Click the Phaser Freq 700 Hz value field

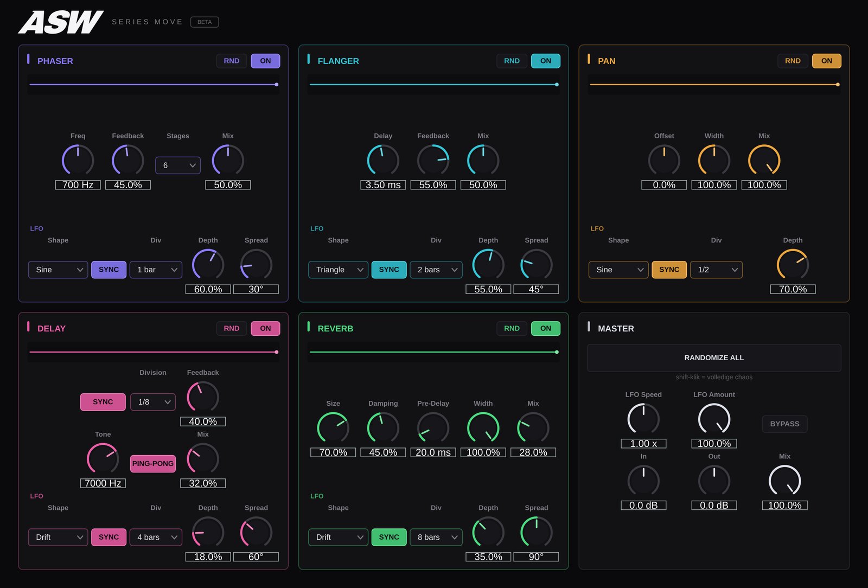click(x=78, y=185)
